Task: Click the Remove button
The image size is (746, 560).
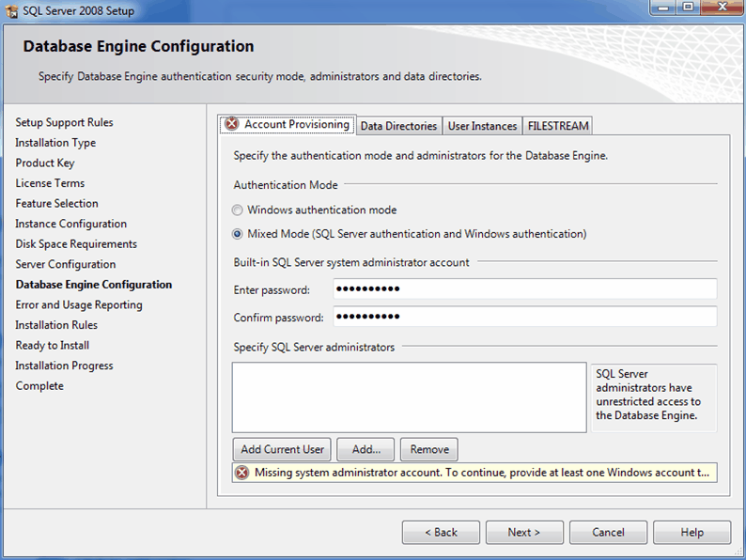Action: [429, 450]
